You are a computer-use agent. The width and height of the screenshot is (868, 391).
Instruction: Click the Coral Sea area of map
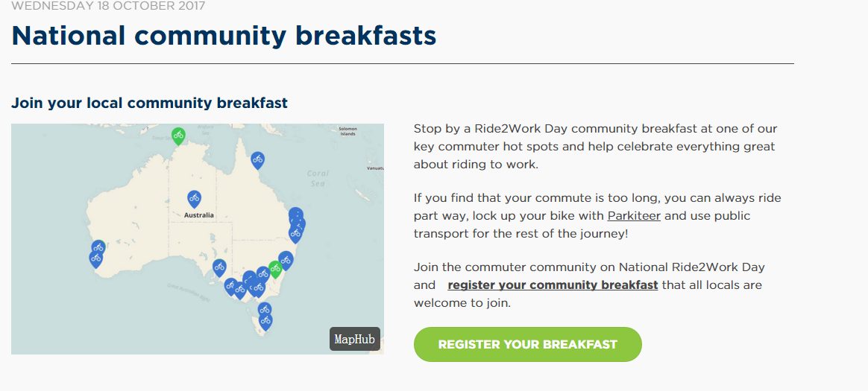[318, 178]
